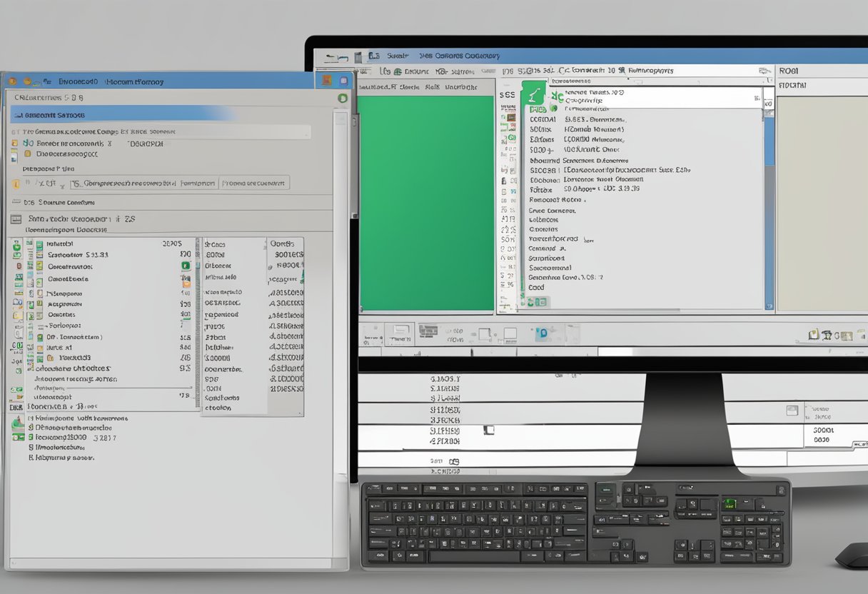Toggle the small checkbox in the bottom white table
The height and width of the screenshot is (594, 868).
click(488, 430)
